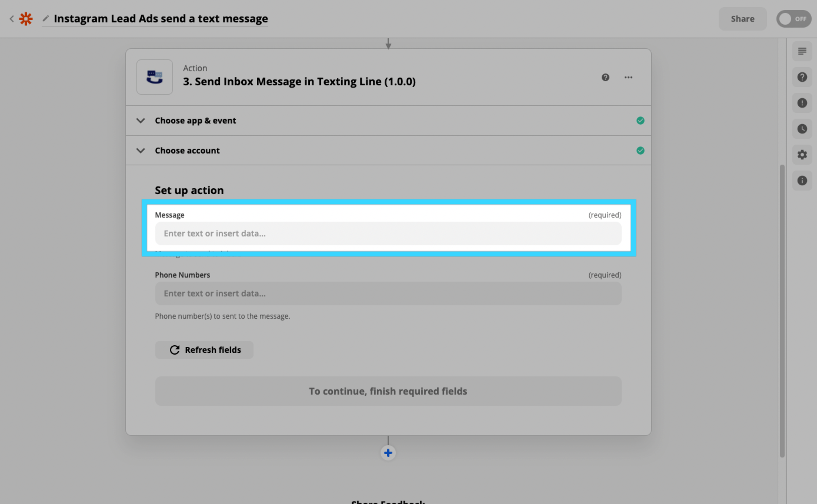Open the history clock icon in sidebar
The width and height of the screenshot is (817, 504).
tap(802, 129)
